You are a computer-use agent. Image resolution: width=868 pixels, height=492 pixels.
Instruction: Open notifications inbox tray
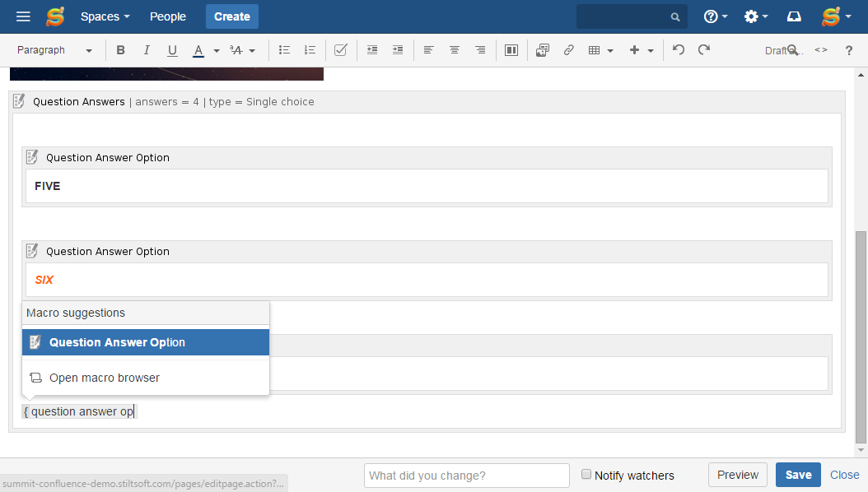tap(794, 16)
